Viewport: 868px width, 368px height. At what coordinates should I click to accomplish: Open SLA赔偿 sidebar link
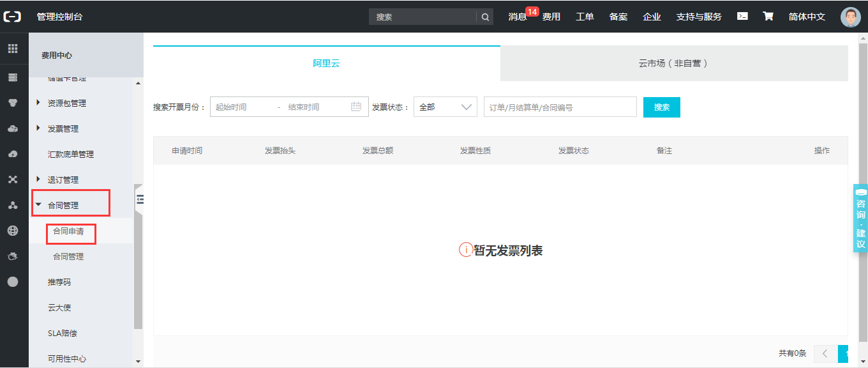click(63, 333)
